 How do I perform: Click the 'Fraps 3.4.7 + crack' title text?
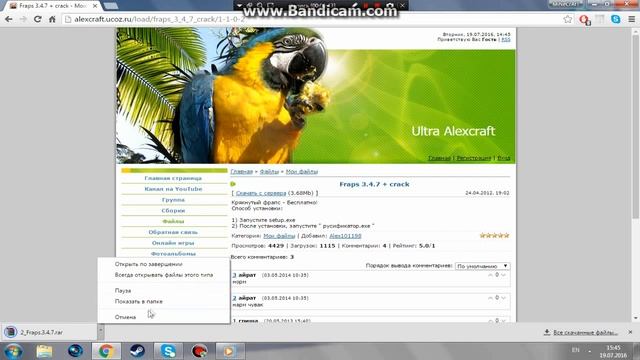point(374,184)
